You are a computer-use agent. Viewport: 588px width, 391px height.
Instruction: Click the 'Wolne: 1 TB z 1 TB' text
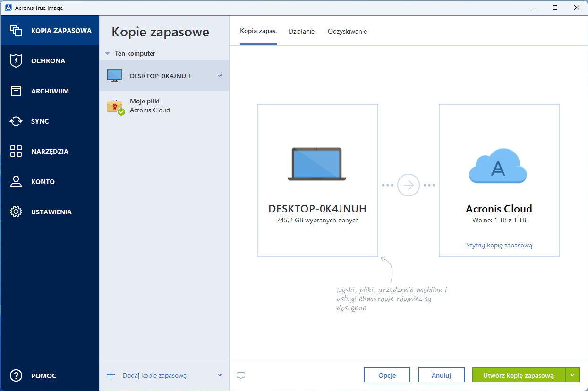tap(499, 220)
